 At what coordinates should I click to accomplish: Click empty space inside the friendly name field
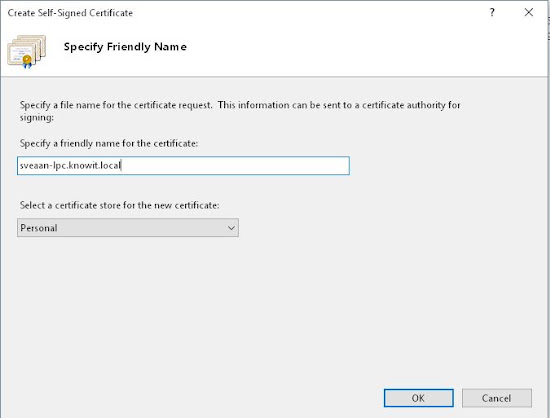click(x=235, y=166)
